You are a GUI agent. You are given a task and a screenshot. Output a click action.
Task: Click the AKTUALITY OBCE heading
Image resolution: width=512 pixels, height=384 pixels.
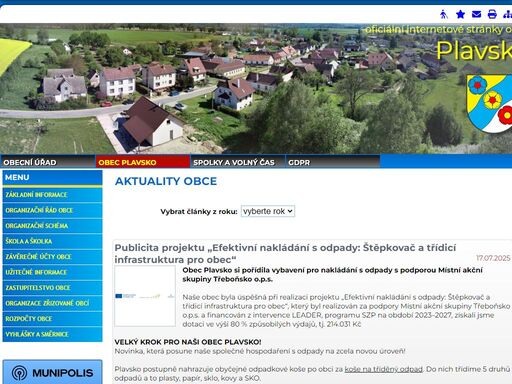166,181
